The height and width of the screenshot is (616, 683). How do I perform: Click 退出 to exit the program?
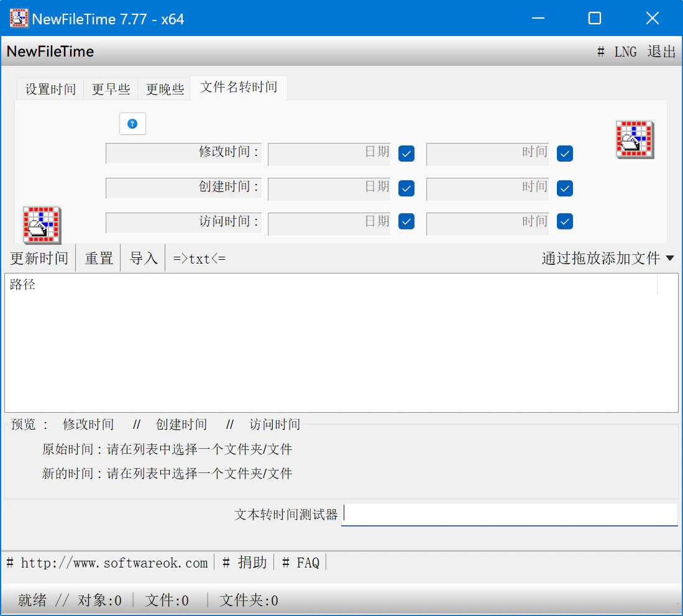pyautogui.click(x=661, y=52)
